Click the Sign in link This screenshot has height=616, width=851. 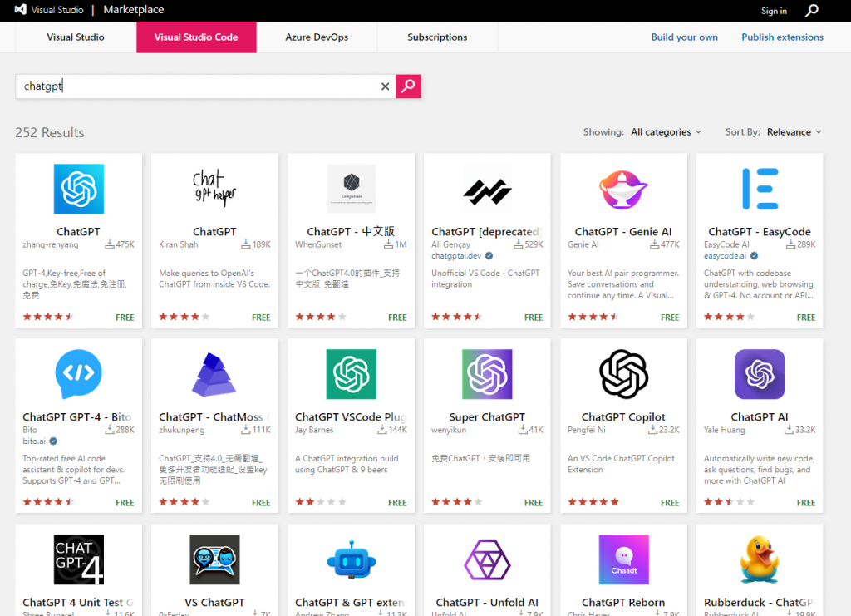(774, 11)
